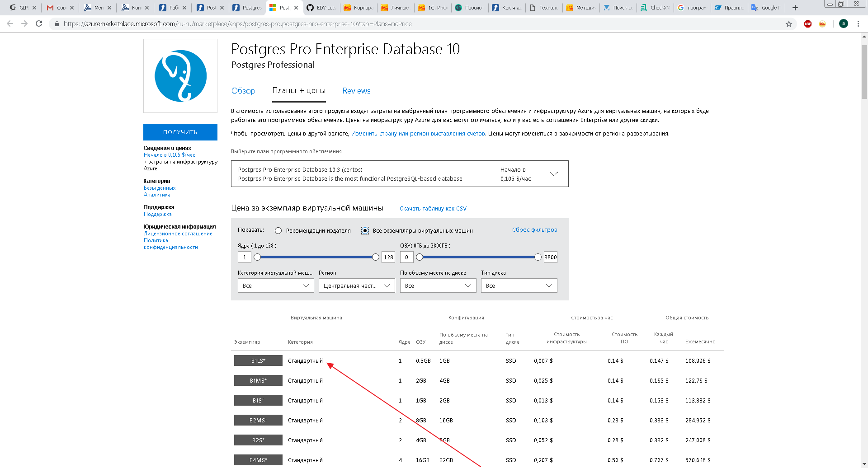Switch to the 'Корпора' 1C tab
Screen dimensions: 868x468
point(359,8)
